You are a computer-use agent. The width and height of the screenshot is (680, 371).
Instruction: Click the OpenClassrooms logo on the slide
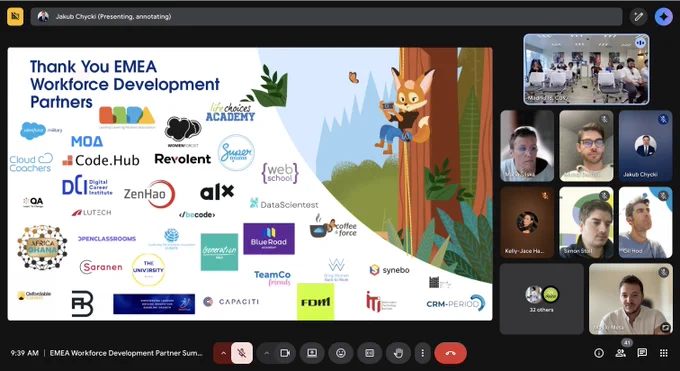point(107,239)
